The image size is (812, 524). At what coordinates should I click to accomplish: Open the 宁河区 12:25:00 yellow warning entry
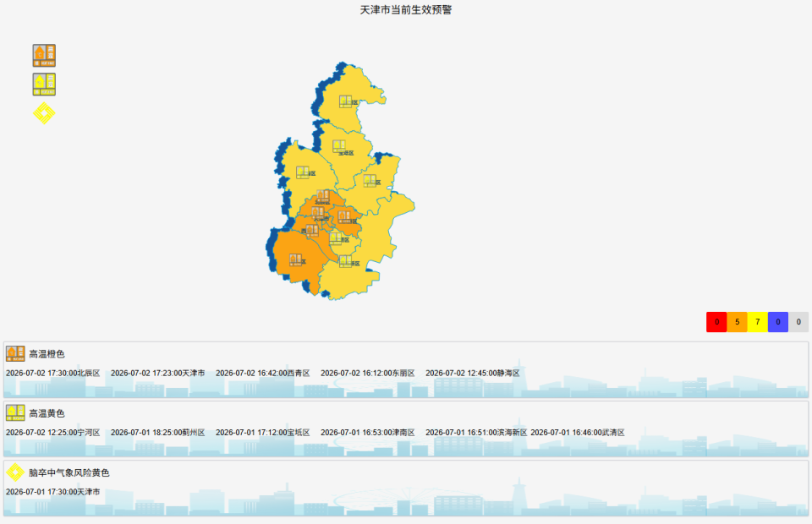[52, 433]
